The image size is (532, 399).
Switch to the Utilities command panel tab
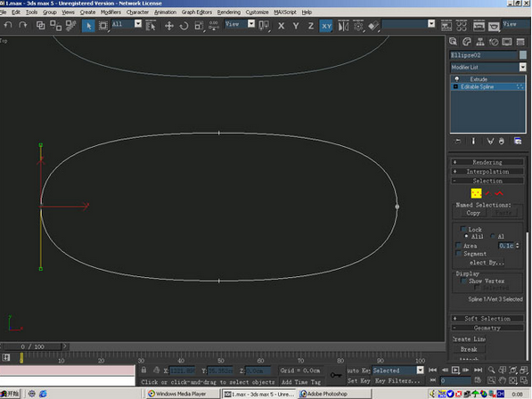(520, 42)
